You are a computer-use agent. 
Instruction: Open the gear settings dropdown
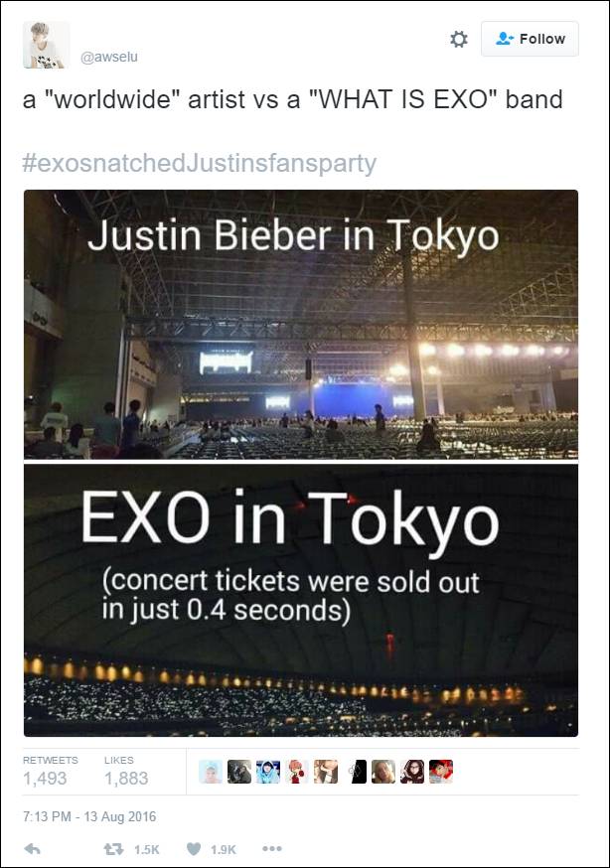pyautogui.click(x=459, y=39)
